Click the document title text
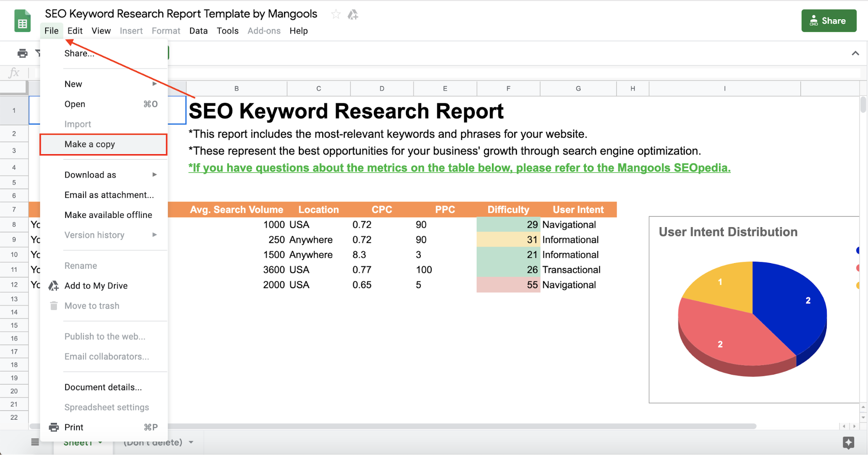 181,14
